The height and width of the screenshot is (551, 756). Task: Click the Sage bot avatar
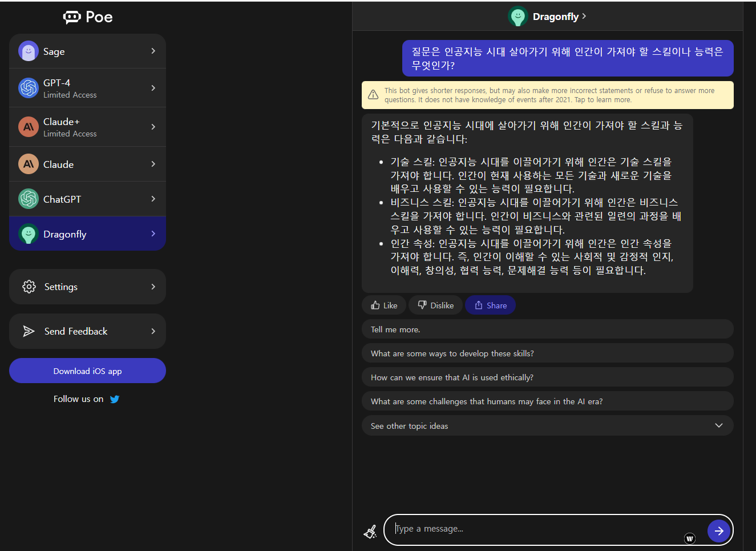point(29,51)
